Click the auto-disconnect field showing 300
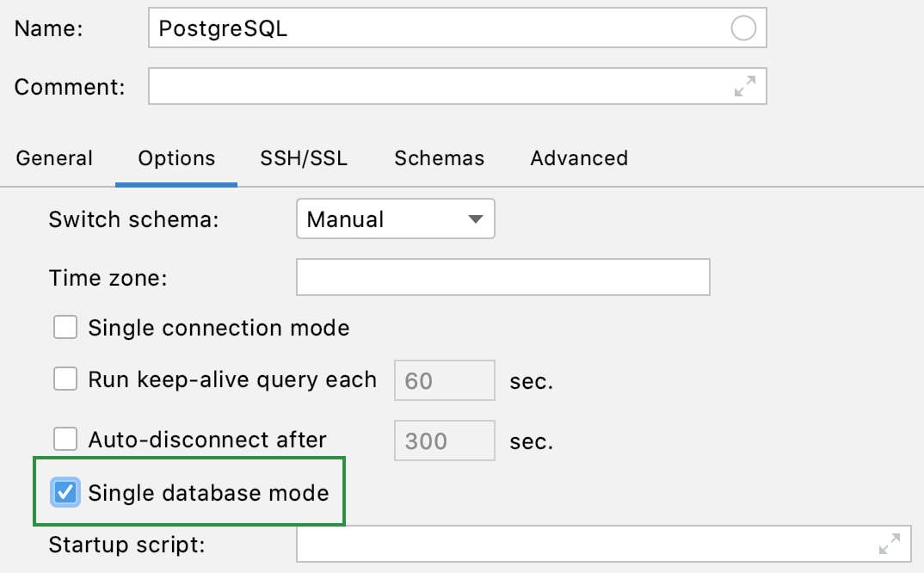 click(444, 440)
